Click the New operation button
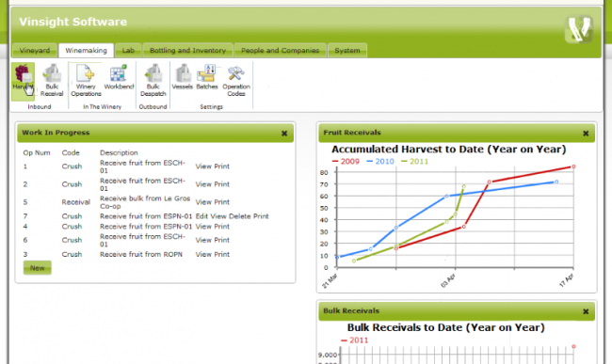The height and width of the screenshot is (364, 612). click(37, 268)
